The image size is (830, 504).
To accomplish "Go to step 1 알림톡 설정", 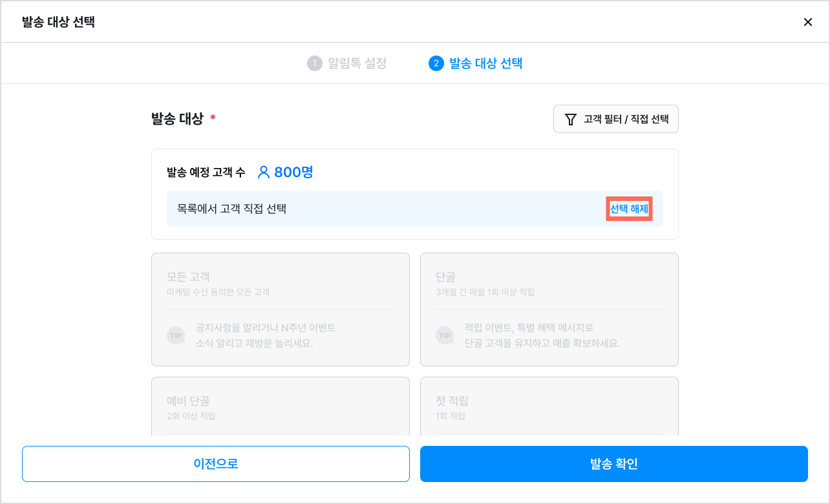I will (x=347, y=63).
